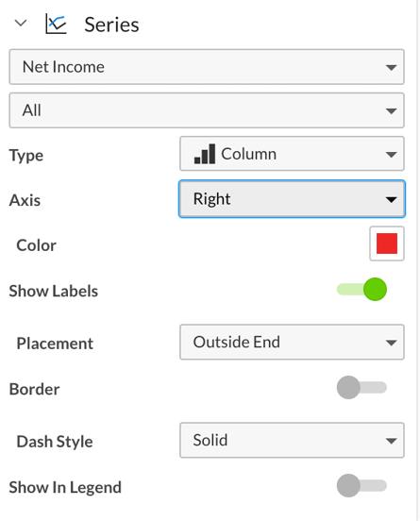Image resolution: width=420 pixels, height=521 pixels.
Task: Click the column bars icon in Type
Action: (x=205, y=154)
